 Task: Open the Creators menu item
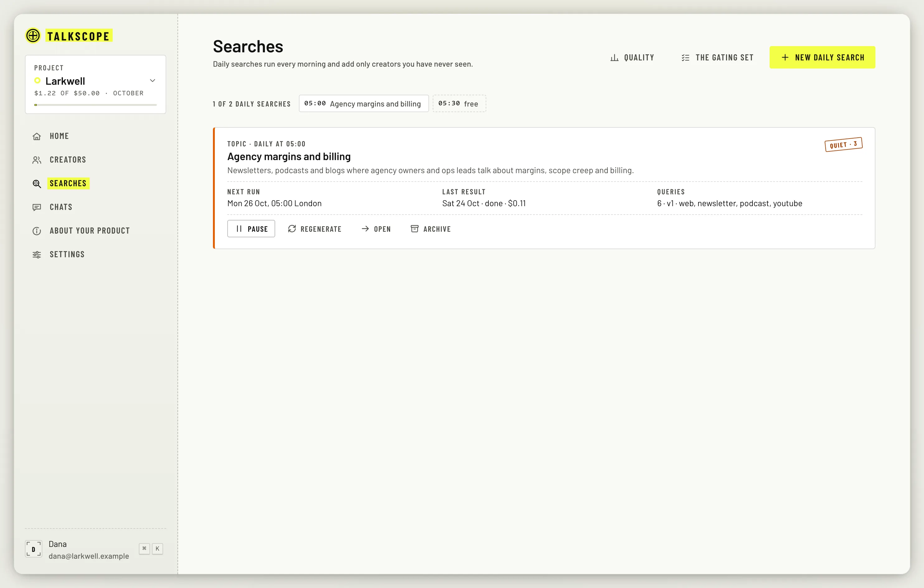[x=96, y=160]
